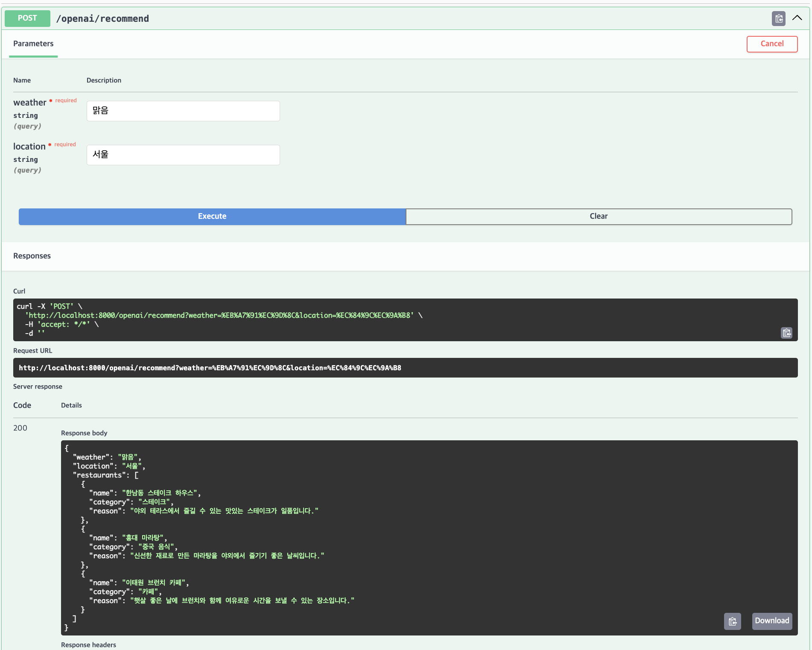Viewport: 812px width, 650px height.
Task: Execute the recommend request
Action: click(212, 217)
